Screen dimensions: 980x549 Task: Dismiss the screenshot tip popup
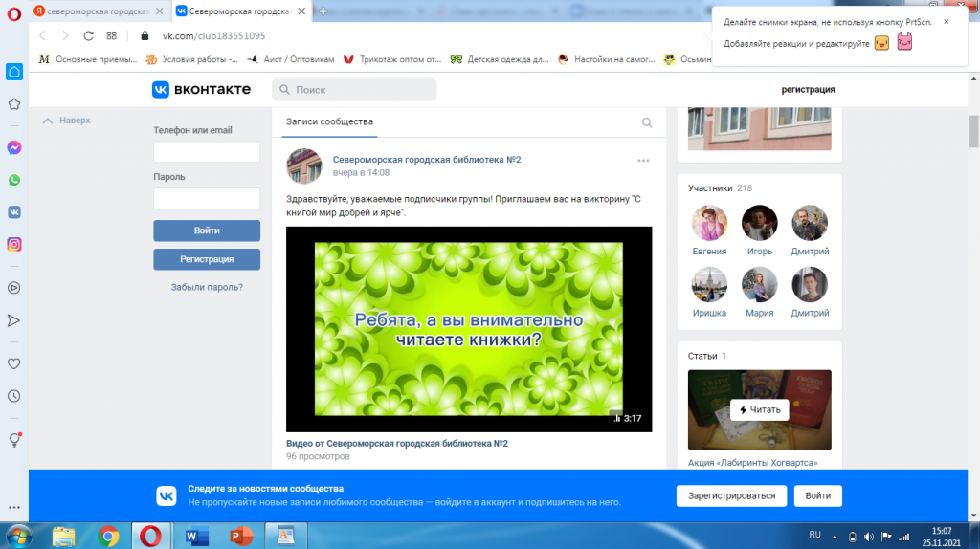[947, 22]
